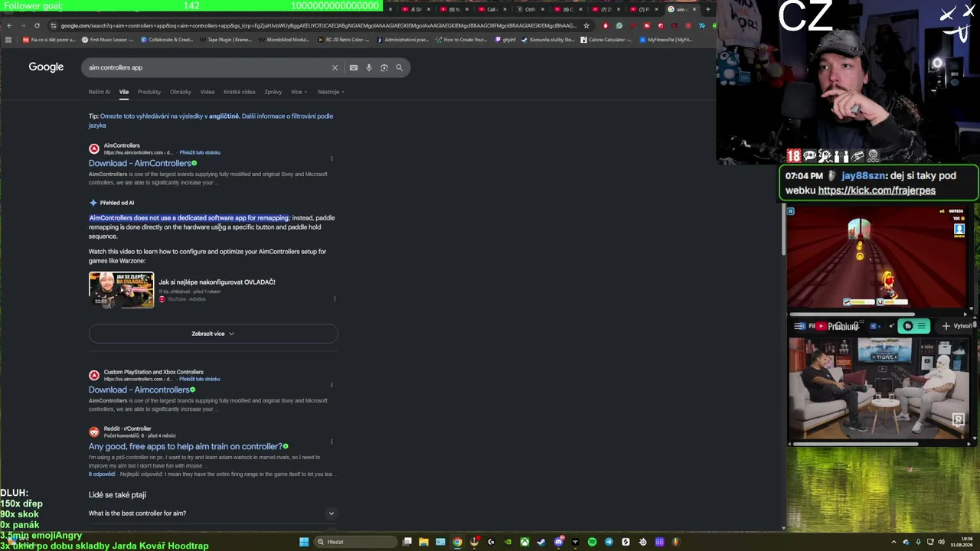Open the Xbox app in taskbar
The height and width of the screenshot is (551, 980).
[524, 542]
